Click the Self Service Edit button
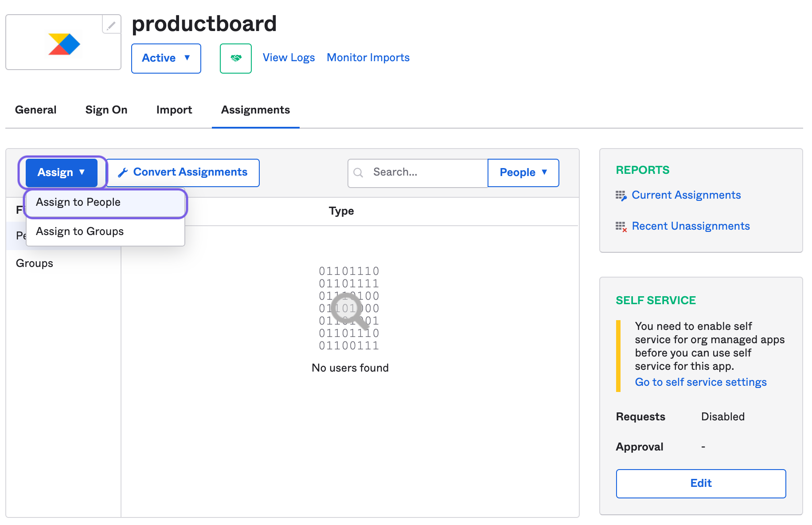This screenshot has height=525, width=812. tap(701, 483)
